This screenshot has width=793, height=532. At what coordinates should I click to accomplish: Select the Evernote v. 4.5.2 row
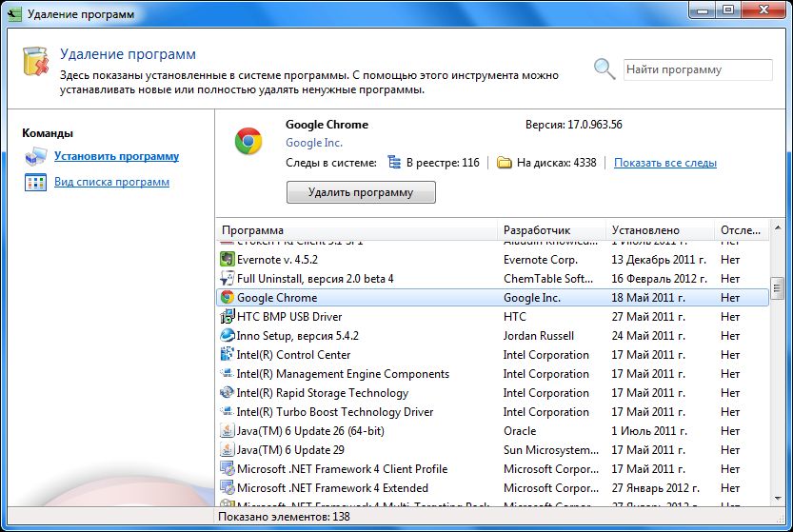(x=492, y=260)
